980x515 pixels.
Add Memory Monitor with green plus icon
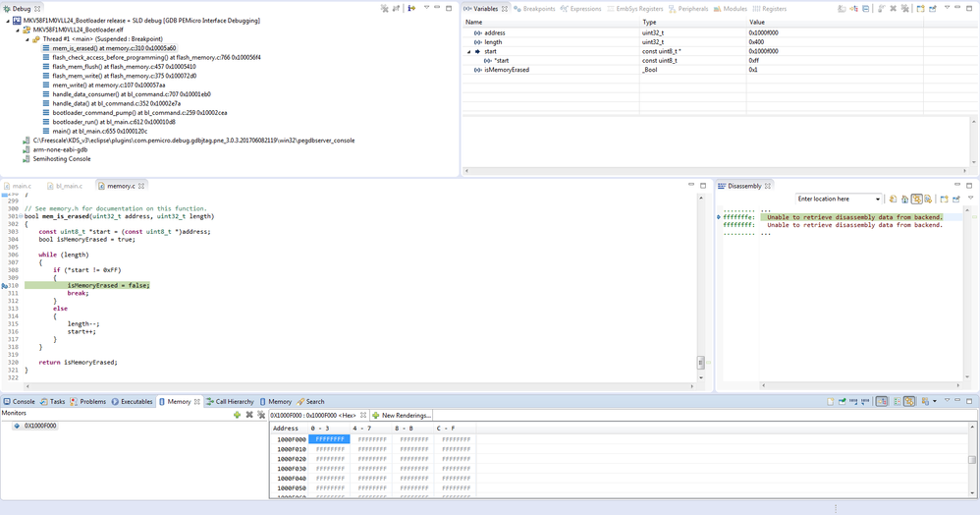(x=237, y=415)
